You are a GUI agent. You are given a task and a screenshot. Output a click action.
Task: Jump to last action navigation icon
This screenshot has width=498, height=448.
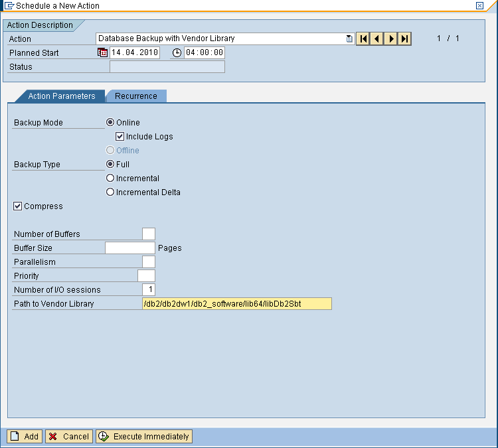point(404,39)
